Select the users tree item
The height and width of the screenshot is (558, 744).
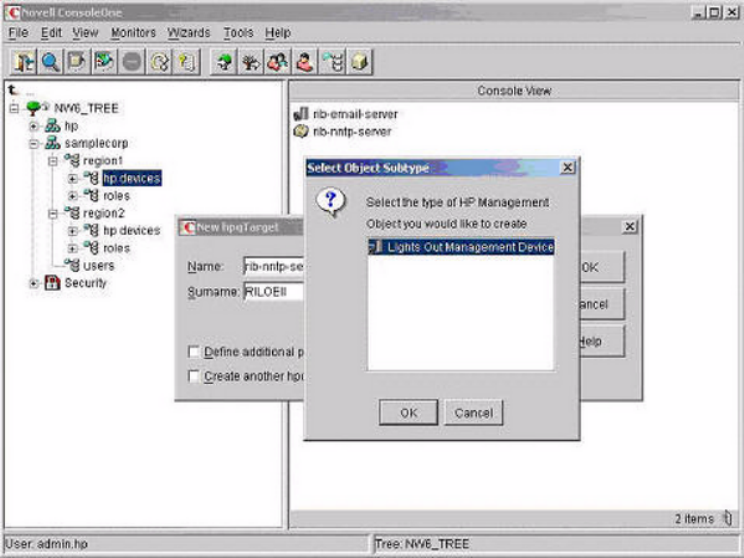(x=99, y=265)
